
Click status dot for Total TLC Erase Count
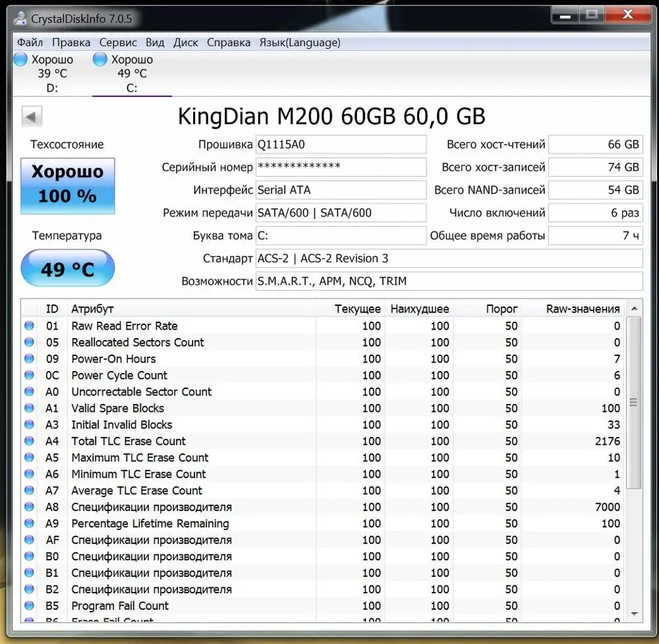click(29, 440)
